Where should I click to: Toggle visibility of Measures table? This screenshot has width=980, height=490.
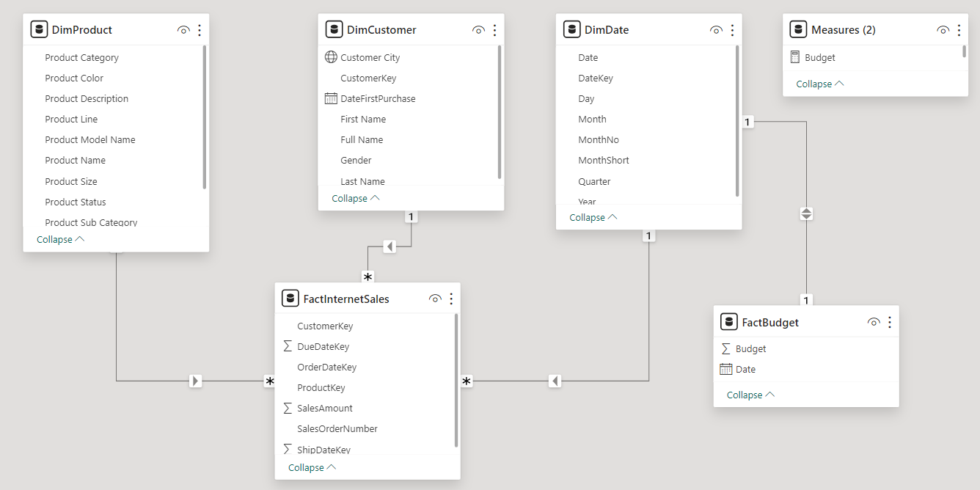943,30
